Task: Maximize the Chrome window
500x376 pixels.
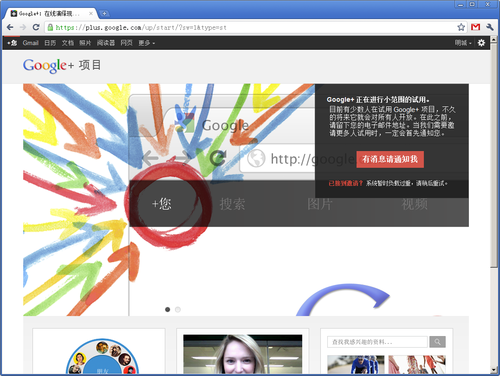Action: click(472, 4)
